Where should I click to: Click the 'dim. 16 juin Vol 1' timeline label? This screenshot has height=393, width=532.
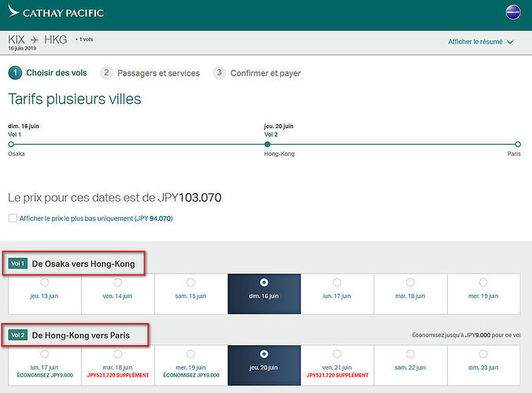[x=24, y=130]
